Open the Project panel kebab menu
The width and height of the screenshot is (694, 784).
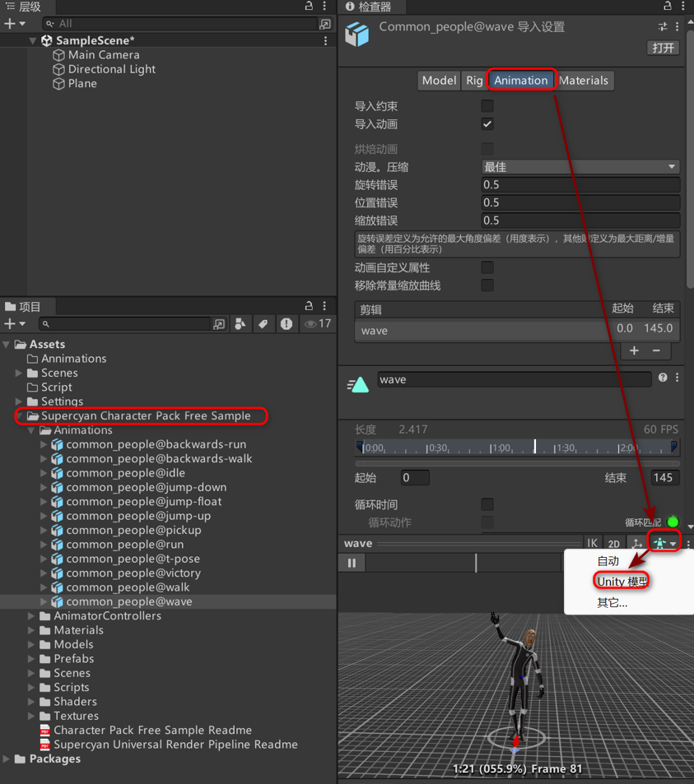[324, 306]
